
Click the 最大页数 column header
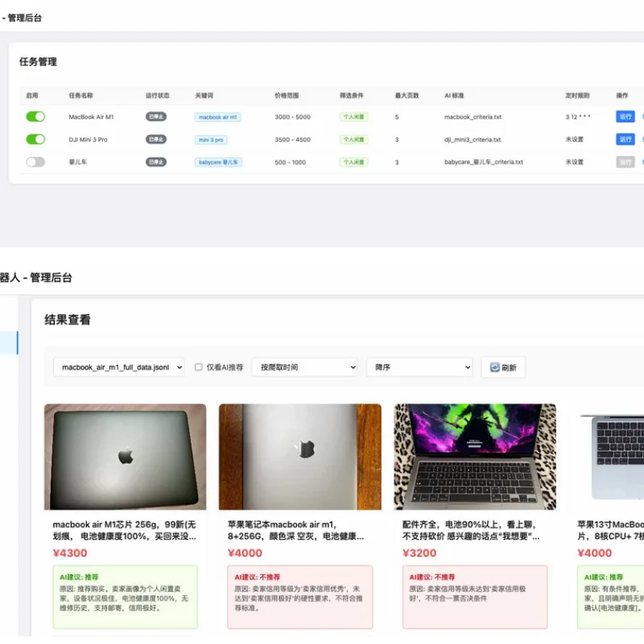(407, 95)
